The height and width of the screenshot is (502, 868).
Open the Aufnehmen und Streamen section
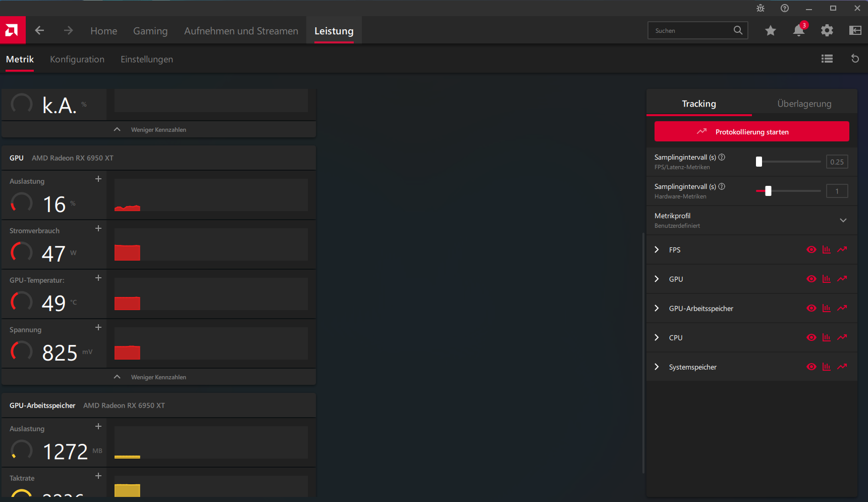(x=241, y=31)
